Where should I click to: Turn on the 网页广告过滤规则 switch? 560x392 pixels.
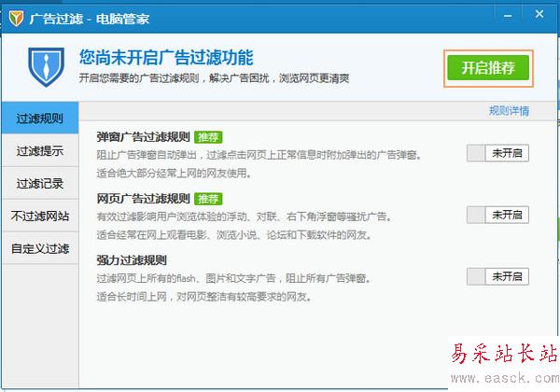click(x=497, y=215)
